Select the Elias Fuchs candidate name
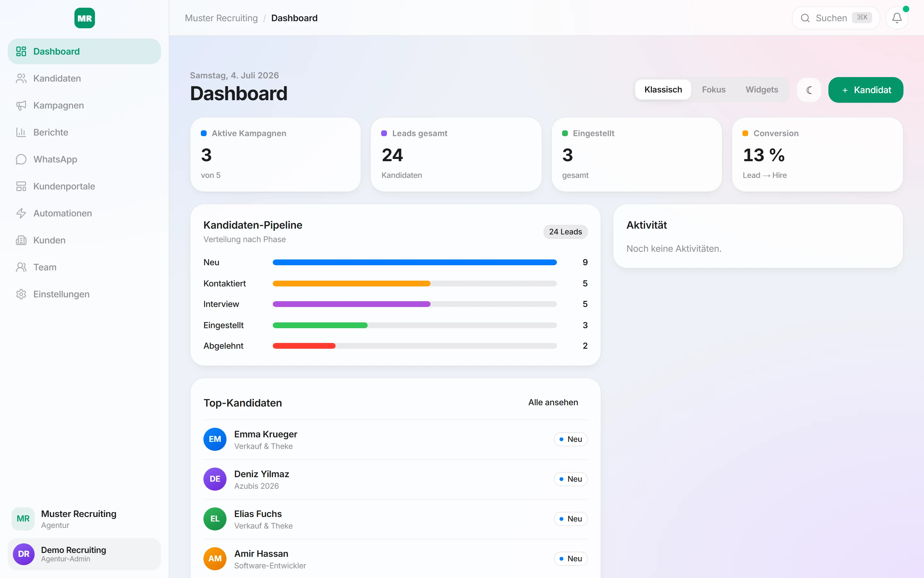The height and width of the screenshot is (578, 924). (258, 514)
